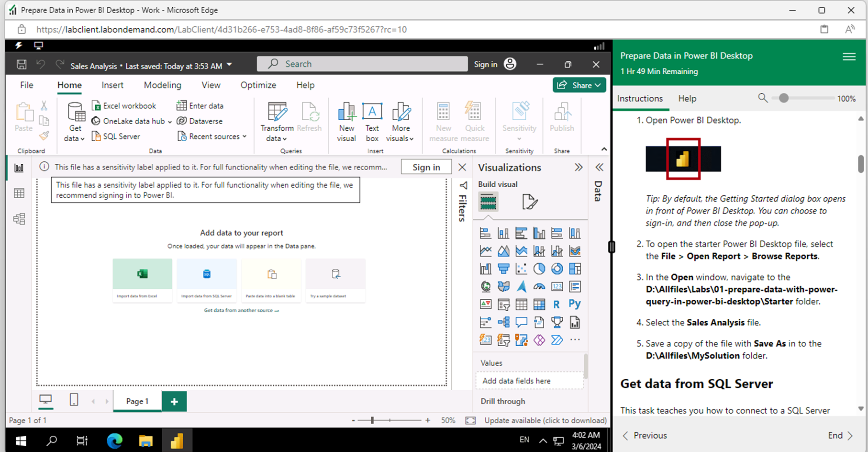Switch to Report view in left sidebar
Screen dimensions: 868x452
click(19, 168)
